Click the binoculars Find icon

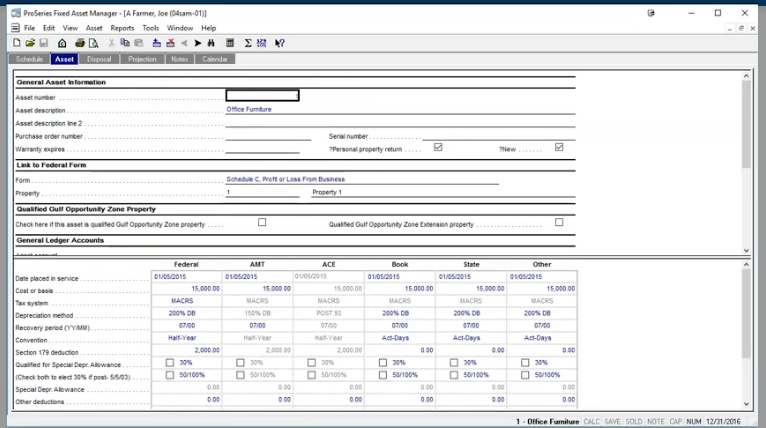[211, 43]
